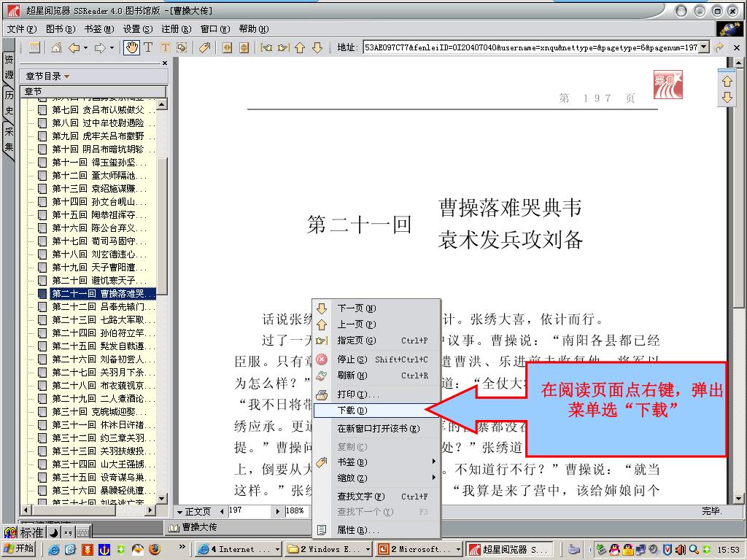Launch Firefox from the quick launch bar
This screenshot has width=747, height=560.
point(155,550)
